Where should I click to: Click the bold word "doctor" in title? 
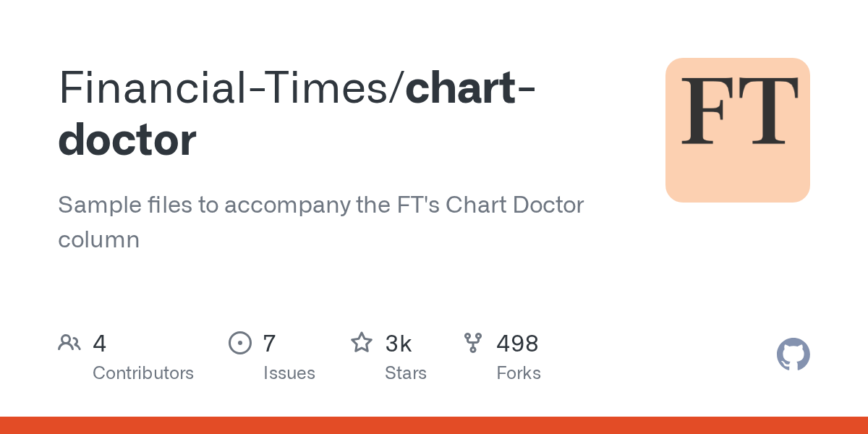(127, 140)
